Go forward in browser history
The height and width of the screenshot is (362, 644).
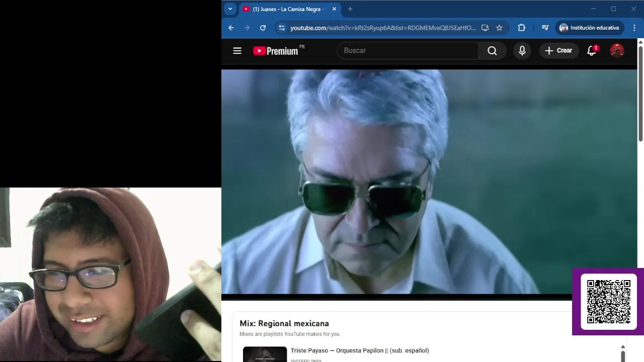pyautogui.click(x=247, y=28)
